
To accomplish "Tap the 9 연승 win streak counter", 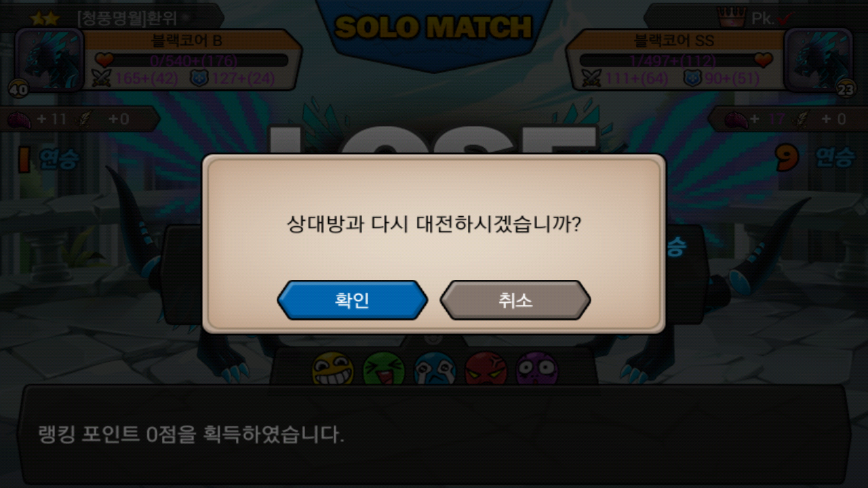I will click(814, 158).
